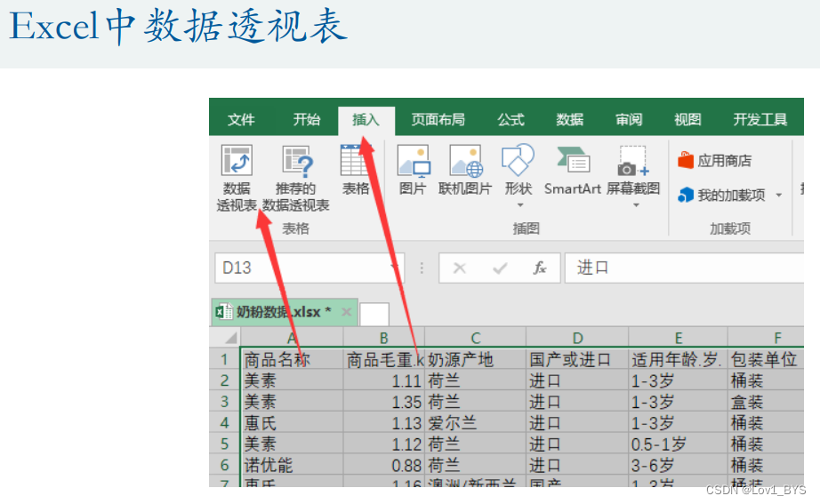Switch to the Review (审阅) tab
The width and height of the screenshot is (820, 504).
click(629, 120)
